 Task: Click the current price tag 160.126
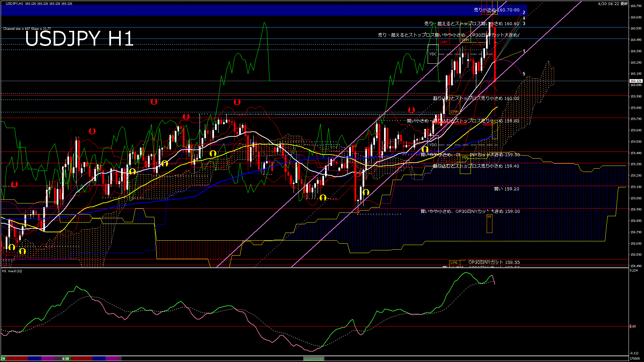coord(636,81)
